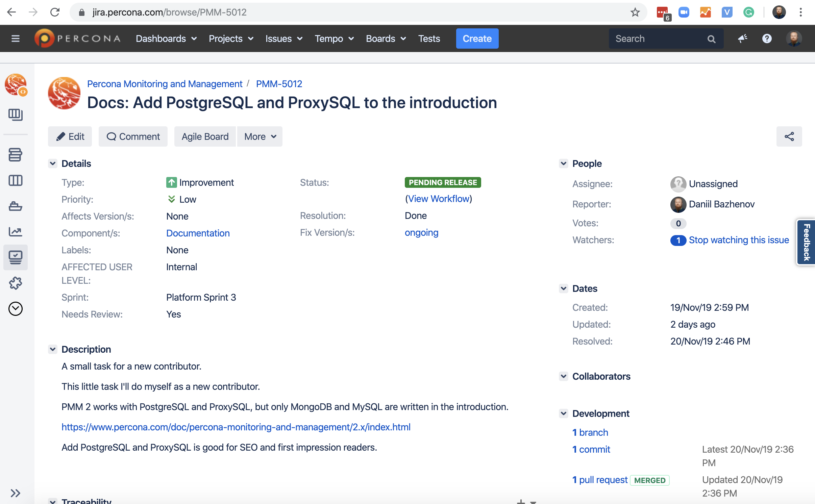Viewport: 815px width, 504px height.
Task: Open the PMM-5012 issue key link
Action: [279, 84]
